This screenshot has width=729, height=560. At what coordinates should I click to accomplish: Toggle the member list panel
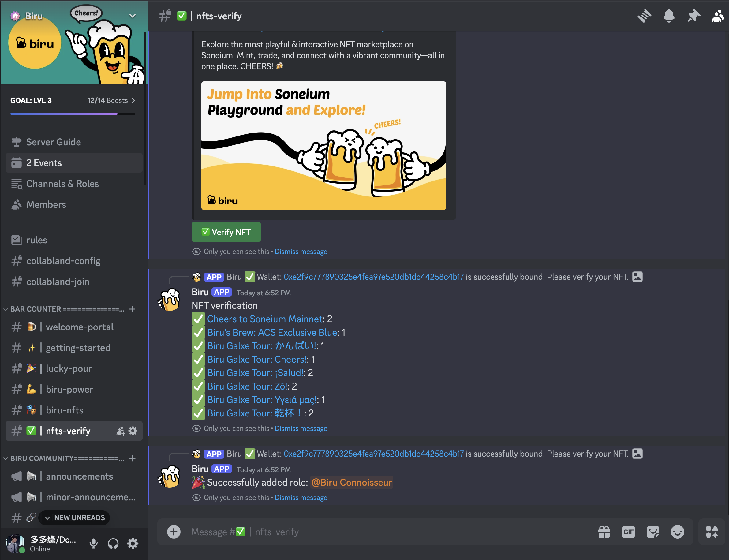pos(718,16)
